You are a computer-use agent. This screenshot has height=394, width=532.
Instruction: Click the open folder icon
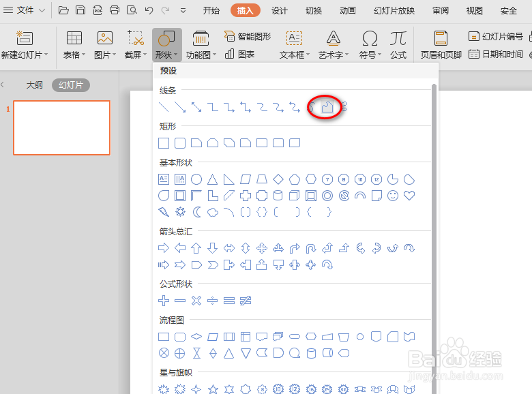click(63, 10)
